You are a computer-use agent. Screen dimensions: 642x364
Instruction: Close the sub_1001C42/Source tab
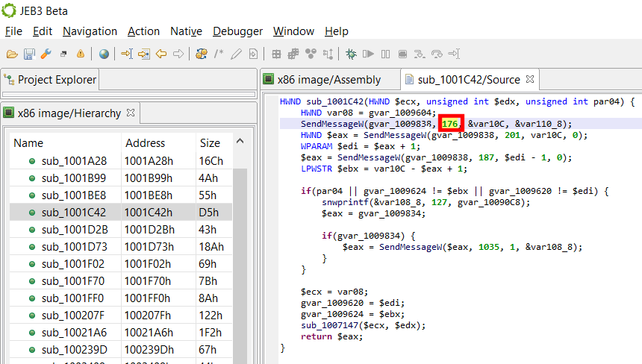529,79
